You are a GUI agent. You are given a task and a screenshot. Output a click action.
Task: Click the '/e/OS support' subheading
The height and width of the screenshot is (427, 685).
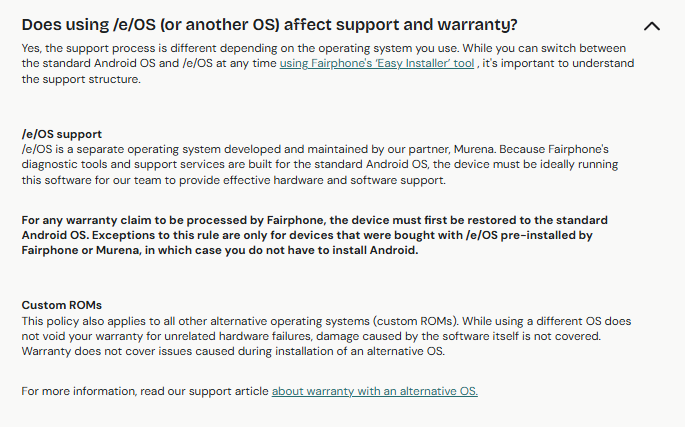[62, 134]
